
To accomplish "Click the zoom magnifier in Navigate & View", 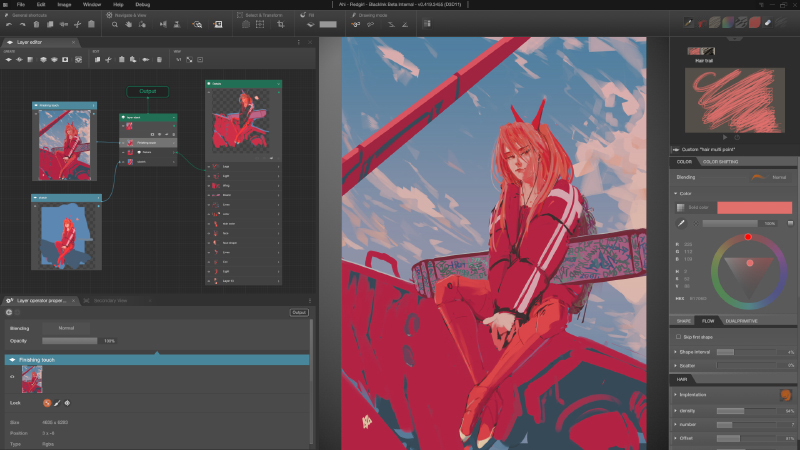I will [x=115, y=24].
